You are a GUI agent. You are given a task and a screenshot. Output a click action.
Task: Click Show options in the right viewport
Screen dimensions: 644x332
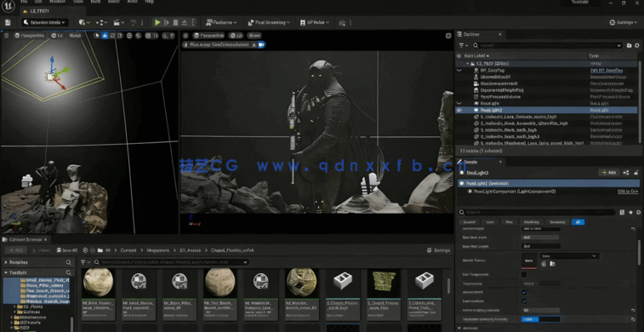[x=254, y=36]
